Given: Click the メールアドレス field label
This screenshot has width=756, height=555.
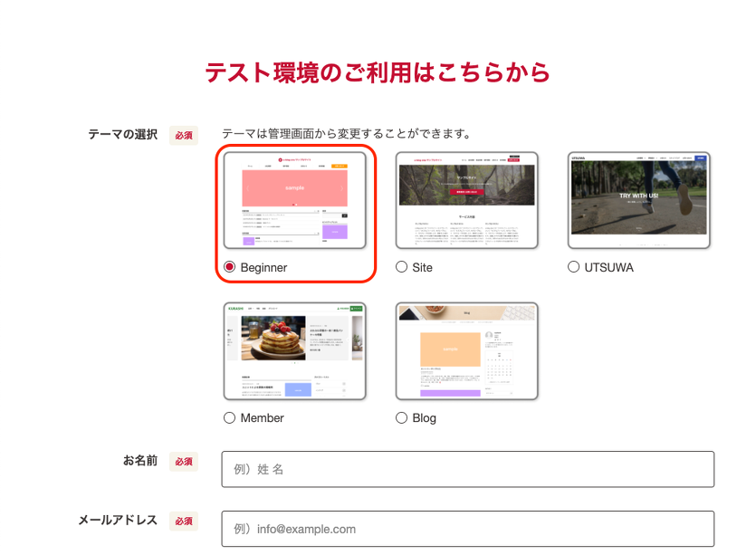Looking at the screenshot, I should coord(118,521).
